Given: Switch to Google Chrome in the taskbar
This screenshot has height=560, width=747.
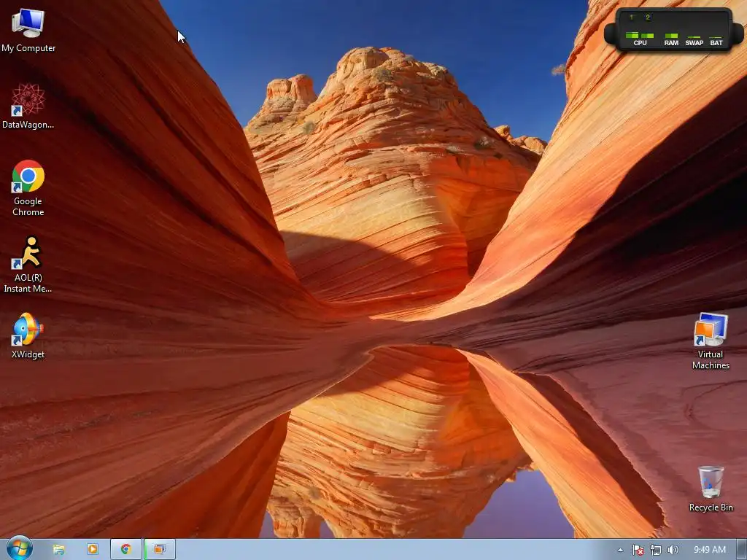Looking at the screenshot, I should click(126, 550).
